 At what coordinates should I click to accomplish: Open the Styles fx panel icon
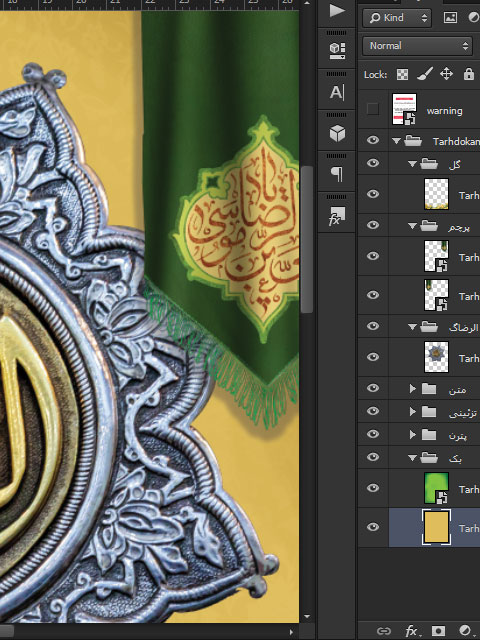click(x=337, y=216)
